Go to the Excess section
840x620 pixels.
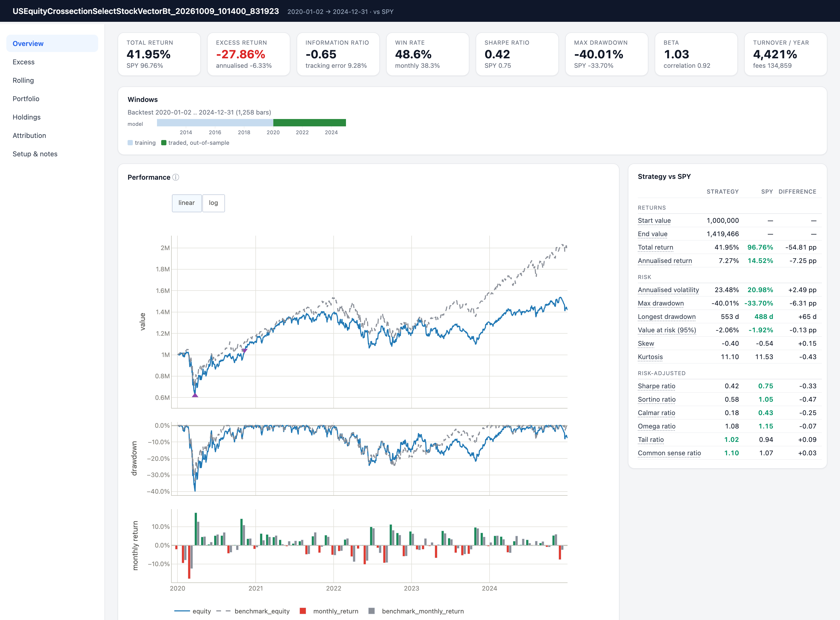pyautogui.click(x=52, y=62)
